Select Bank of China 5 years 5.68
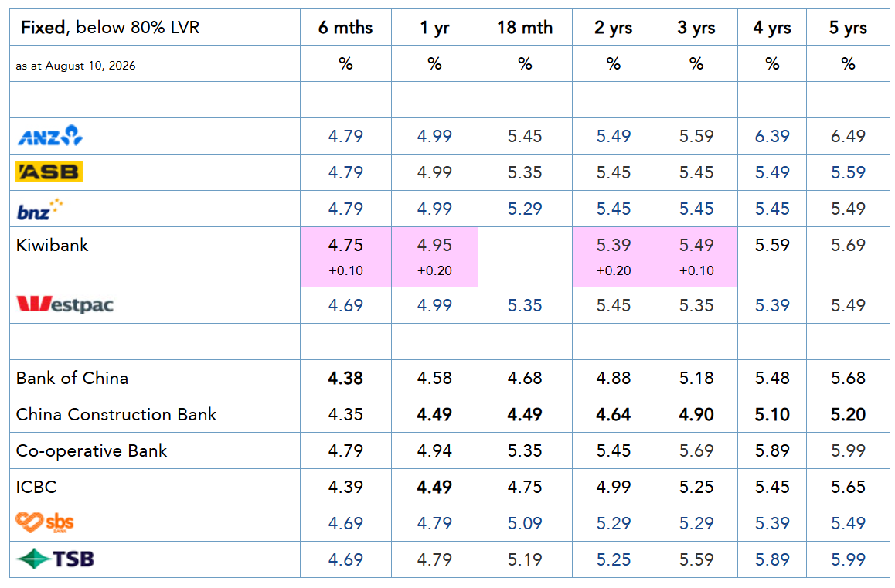 click(848, 379)
